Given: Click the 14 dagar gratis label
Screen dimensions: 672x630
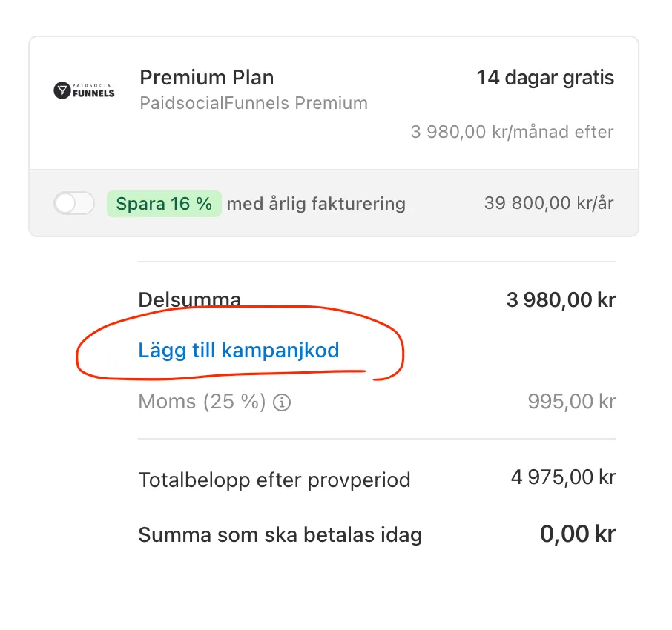Looking at the screenshot, I should pos(545,78).
